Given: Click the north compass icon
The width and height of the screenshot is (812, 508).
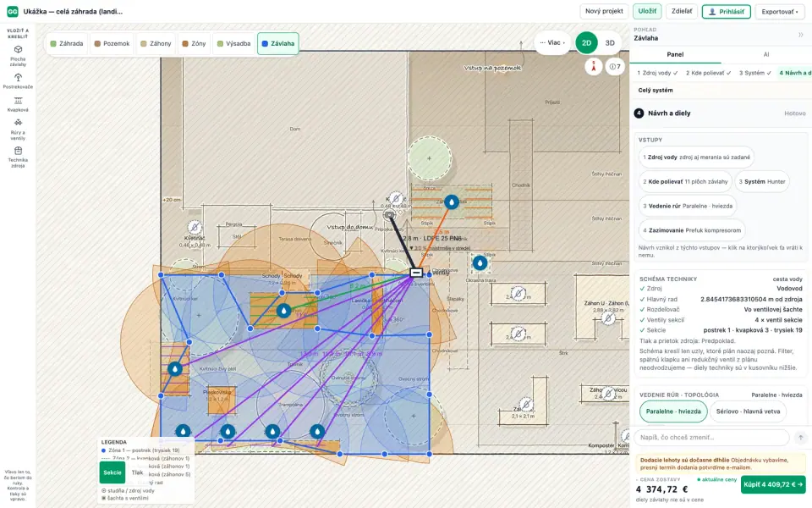Looking at the screenshot, I should [x=594, y=66].
